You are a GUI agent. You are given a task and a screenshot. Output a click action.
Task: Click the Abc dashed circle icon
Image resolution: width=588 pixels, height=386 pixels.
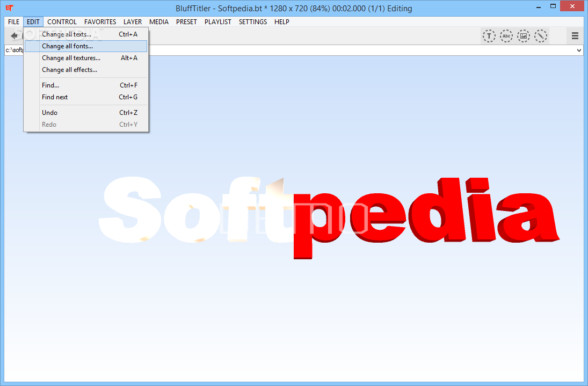point(506,36)
